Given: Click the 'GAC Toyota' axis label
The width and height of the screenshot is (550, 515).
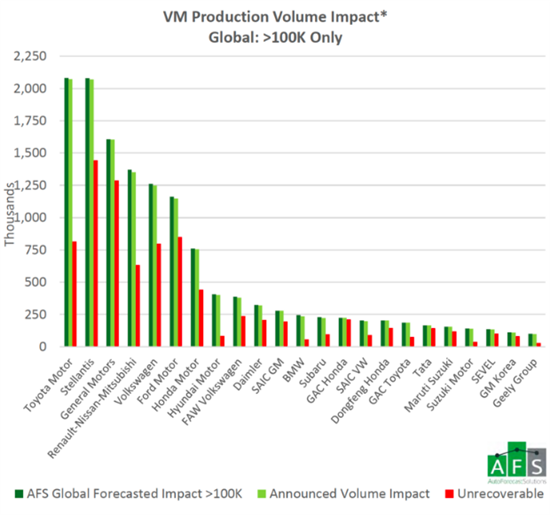Looking at the screenshot, I should click(x=389, y=381).
